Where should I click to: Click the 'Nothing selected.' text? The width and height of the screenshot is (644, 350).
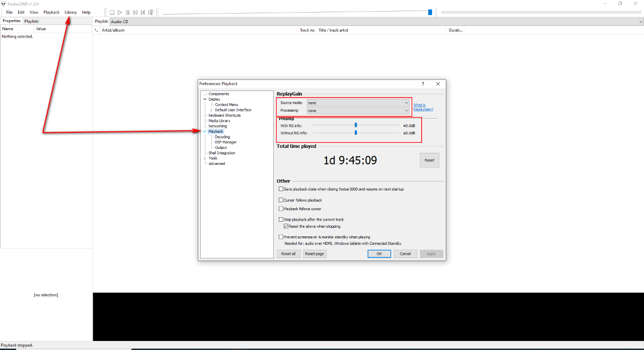click(x=17, y=36)
